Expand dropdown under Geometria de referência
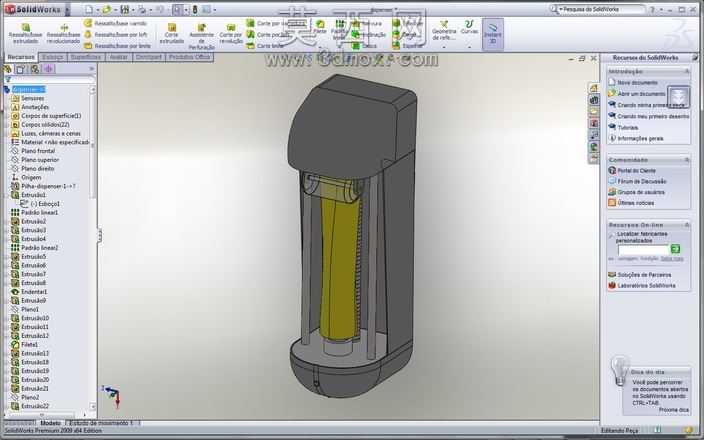Viewport: 704px width, 440px height. tap(444, 47)
